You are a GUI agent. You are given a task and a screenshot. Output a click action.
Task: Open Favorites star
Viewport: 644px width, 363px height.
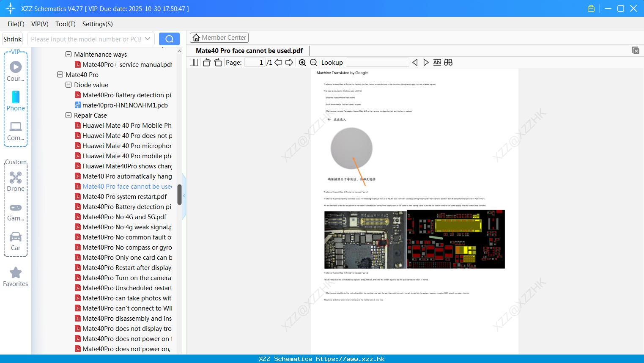coord(16,277)
